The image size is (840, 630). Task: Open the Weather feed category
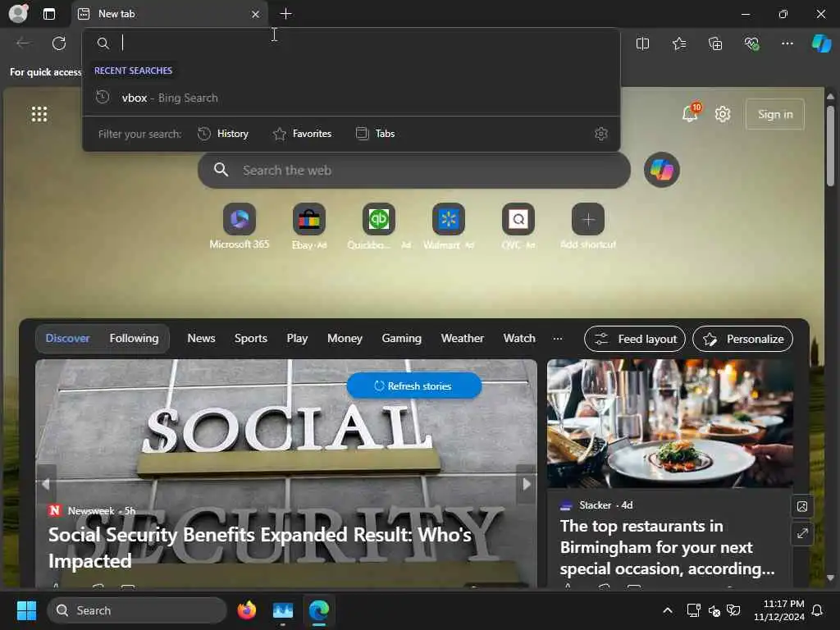click(463, 339)
